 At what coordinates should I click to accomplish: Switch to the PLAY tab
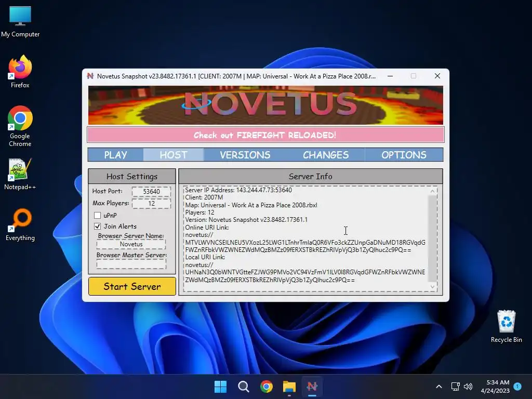click(116, 155)
